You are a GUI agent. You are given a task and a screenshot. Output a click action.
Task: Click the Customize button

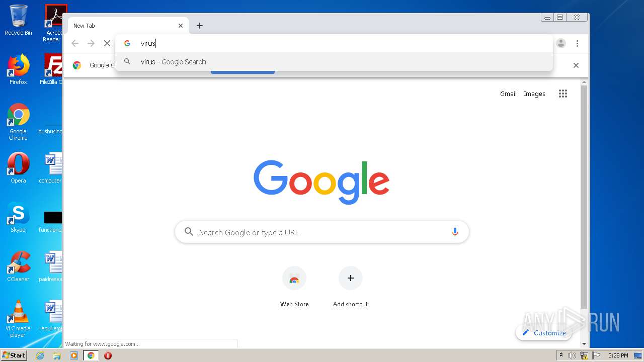[x=544, y=333]
